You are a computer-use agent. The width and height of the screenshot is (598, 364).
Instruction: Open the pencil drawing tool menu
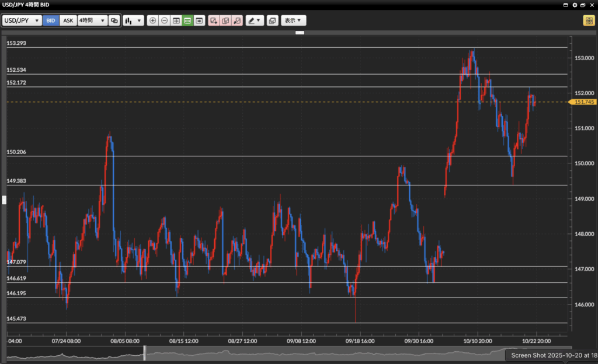click(254, 20)
